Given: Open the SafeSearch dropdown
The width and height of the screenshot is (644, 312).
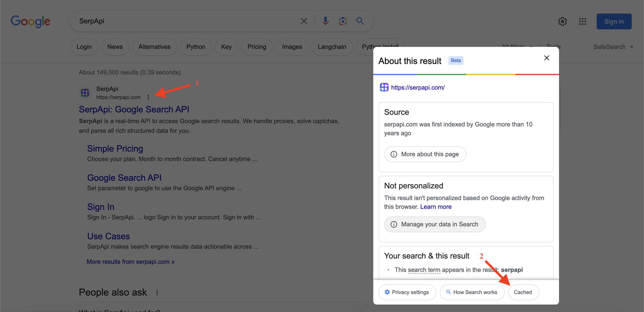Looking at the screenshot, I should (614, 47).
